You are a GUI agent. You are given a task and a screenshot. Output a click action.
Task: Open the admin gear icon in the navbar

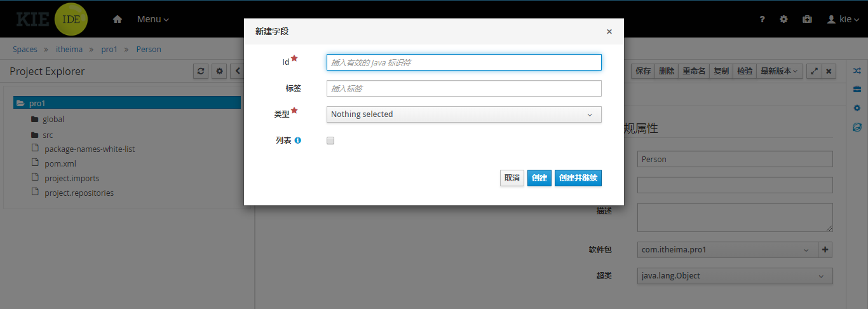[784, 19]
